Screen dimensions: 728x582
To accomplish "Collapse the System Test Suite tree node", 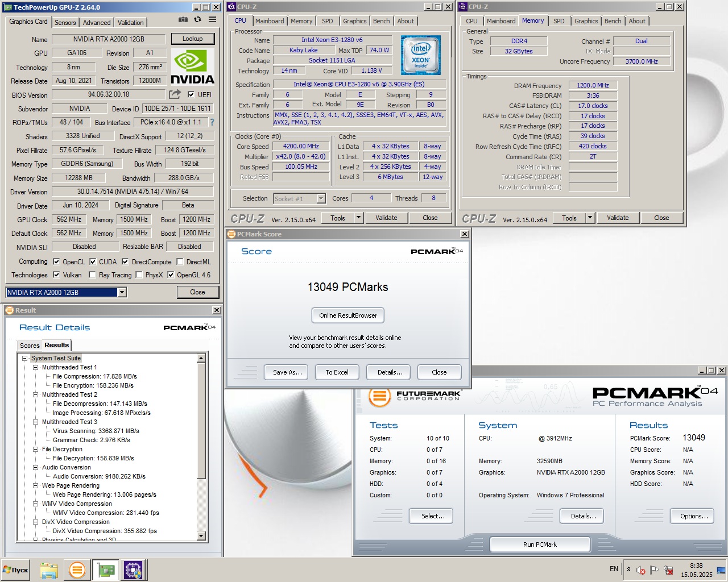I will [x=24, y=358].
